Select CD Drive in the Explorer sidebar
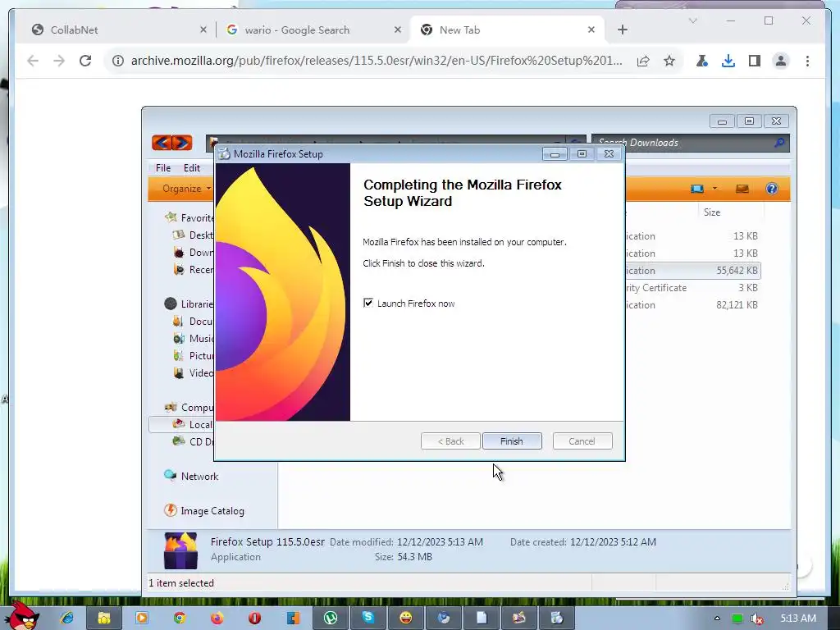The image size is (840, 630). (x=193, y=441)
